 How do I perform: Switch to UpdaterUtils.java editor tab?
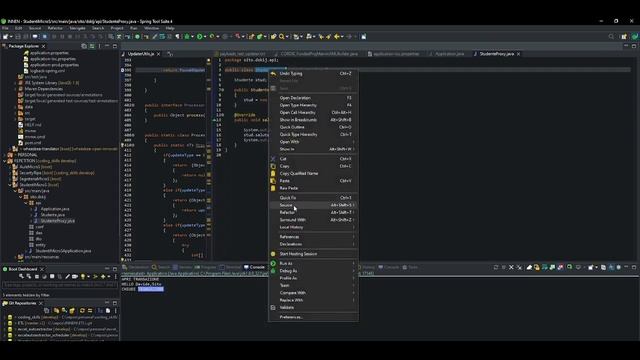coord(141,54)
